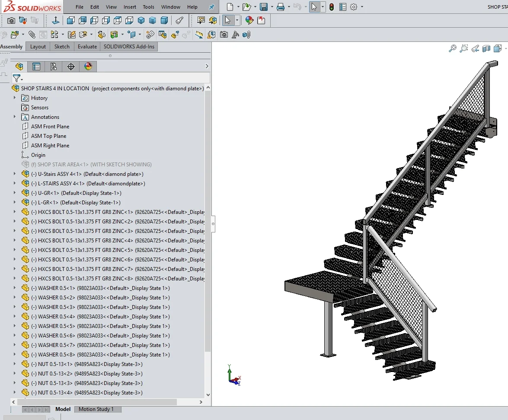Open the Options gear dropdown arrow
This screenshot has width=508, height=420.
tap(362, 7)
